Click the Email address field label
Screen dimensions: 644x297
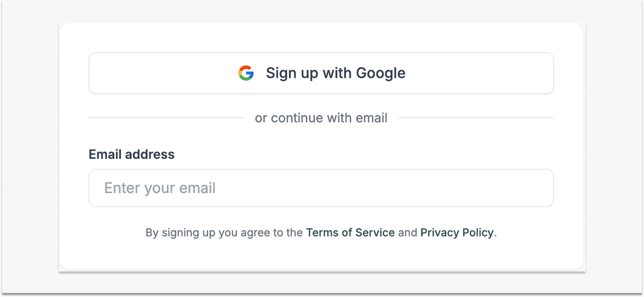[x=131, y=154]
